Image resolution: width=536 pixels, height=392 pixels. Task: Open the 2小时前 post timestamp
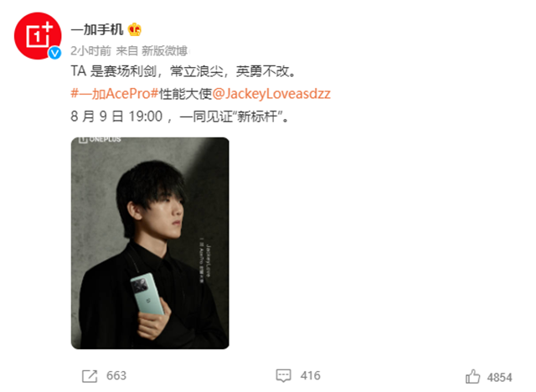tap(91, 51)
